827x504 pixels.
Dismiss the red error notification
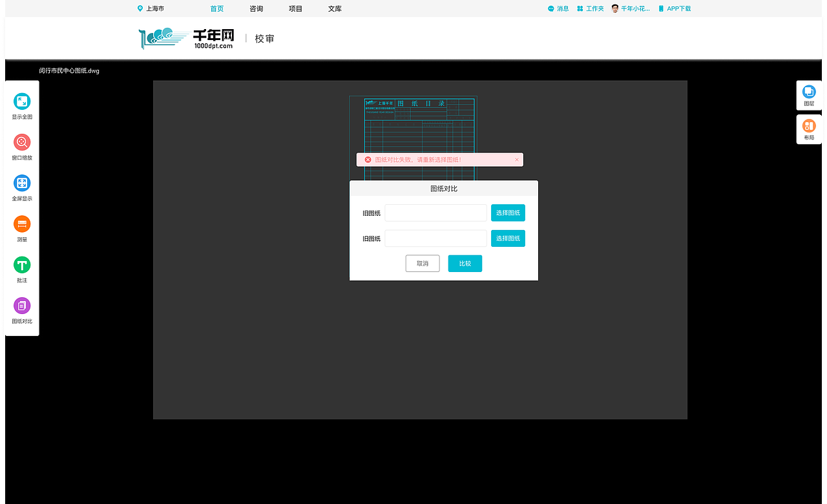click(517, 160)
